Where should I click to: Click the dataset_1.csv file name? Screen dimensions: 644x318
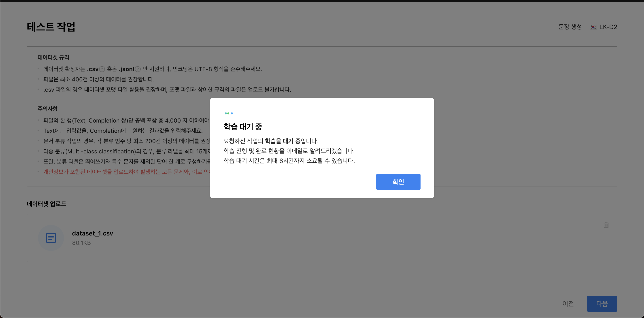point(93,233)
